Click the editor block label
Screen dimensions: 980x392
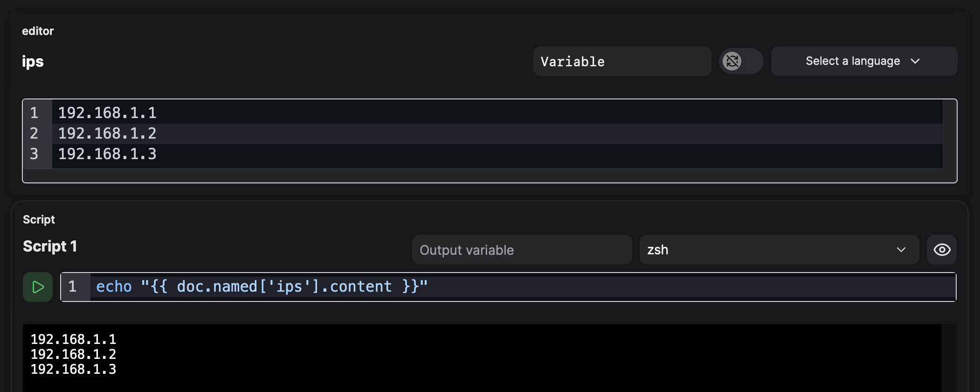click(38, 31)
